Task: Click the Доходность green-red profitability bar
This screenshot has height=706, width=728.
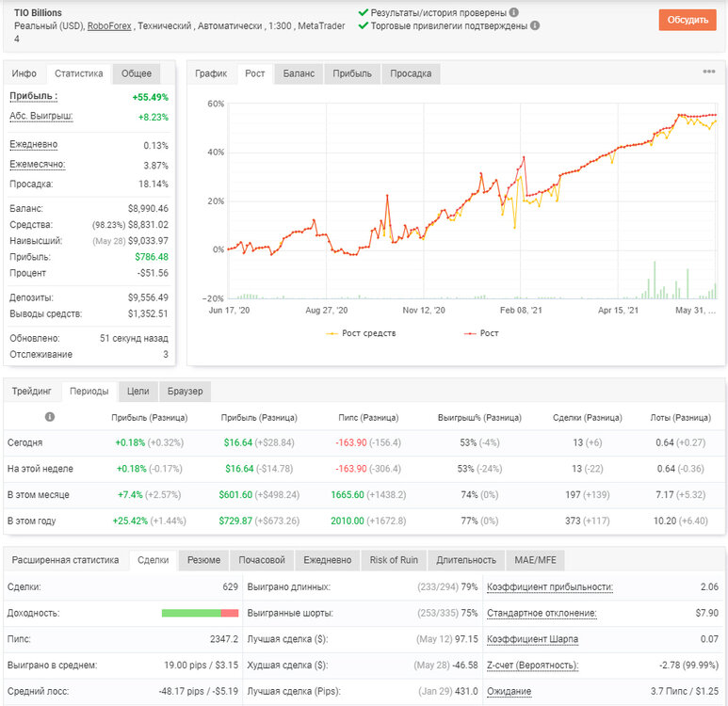Action: (200, 613)
